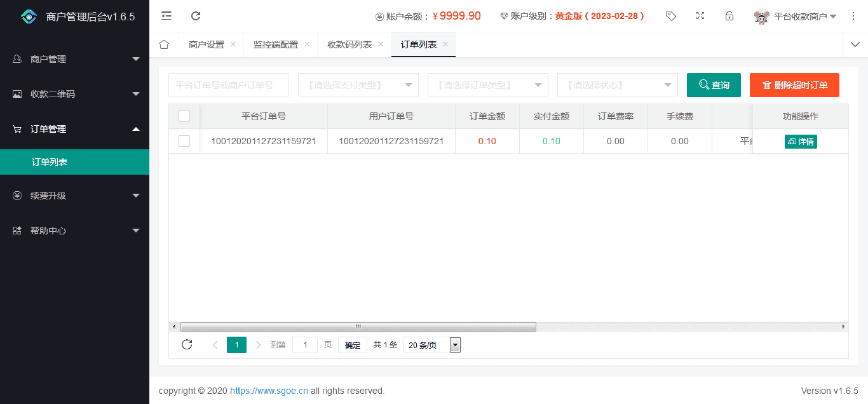Open the vertical three-dot more menu
The image size is (868, 404).
[853, 16]
